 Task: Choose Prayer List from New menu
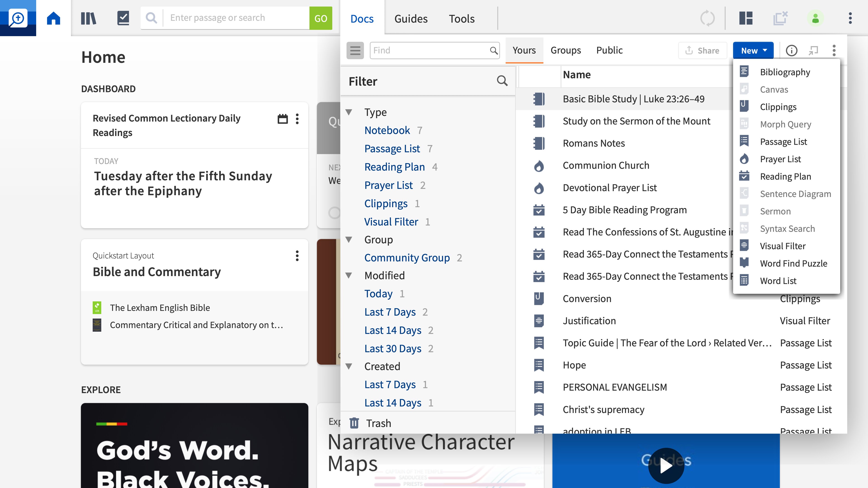pyautogui.click(x=786, y=159)
